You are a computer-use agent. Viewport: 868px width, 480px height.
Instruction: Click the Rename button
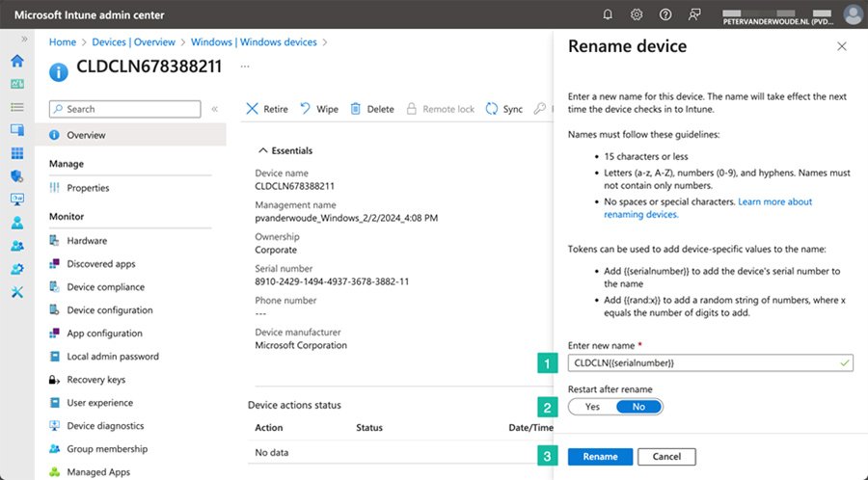coord(600,456)
